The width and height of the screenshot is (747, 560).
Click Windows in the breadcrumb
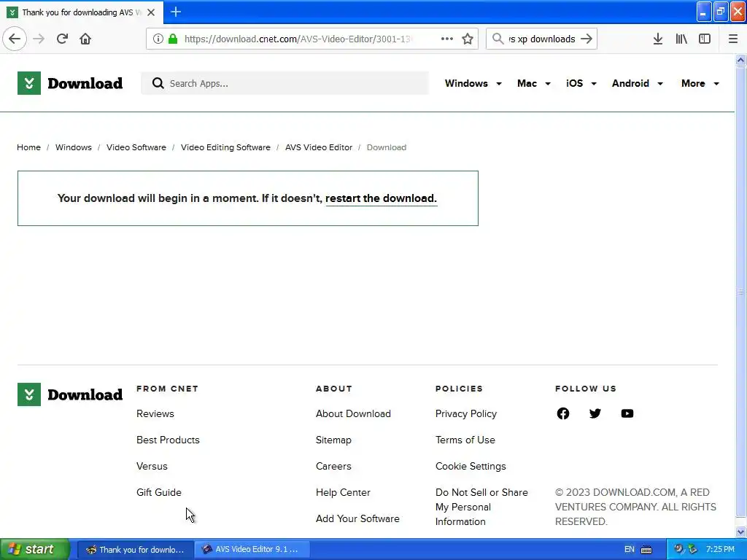74,147
